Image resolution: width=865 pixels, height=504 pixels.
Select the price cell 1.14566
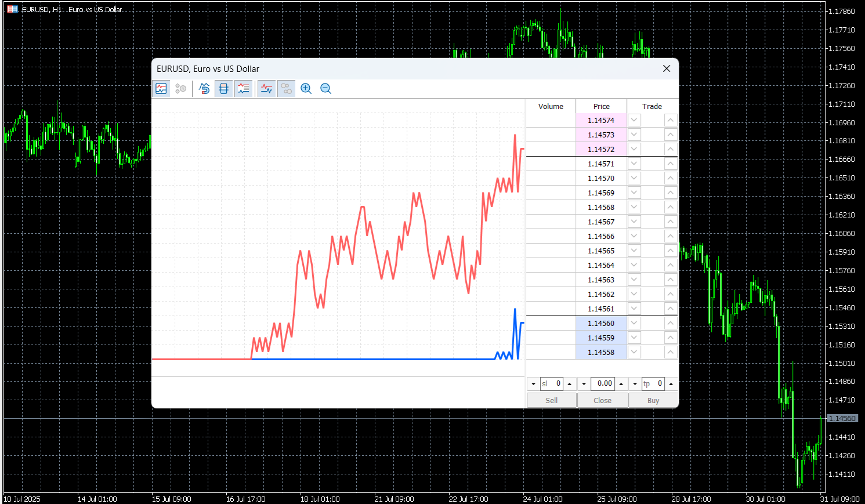coord(601,236)
